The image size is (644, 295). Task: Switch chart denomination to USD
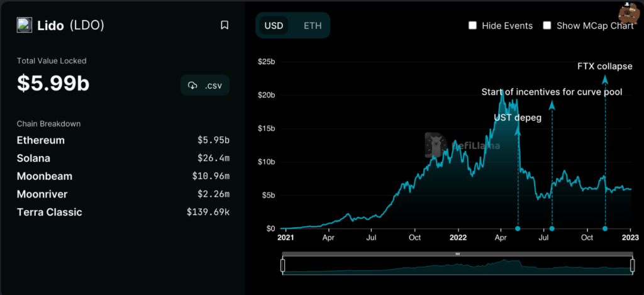click(274, 26)
